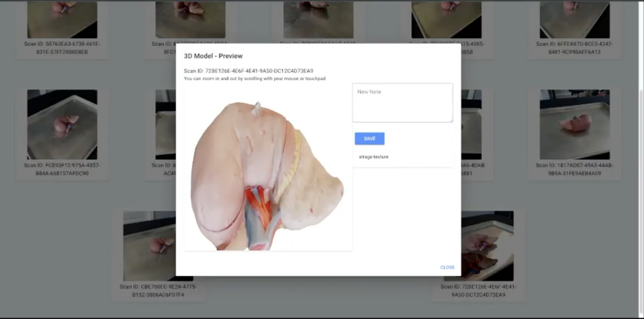Open scan thumbnail FCE93F12-975A-4357
This screenshot has width=644, height=319.
point(62,124)
